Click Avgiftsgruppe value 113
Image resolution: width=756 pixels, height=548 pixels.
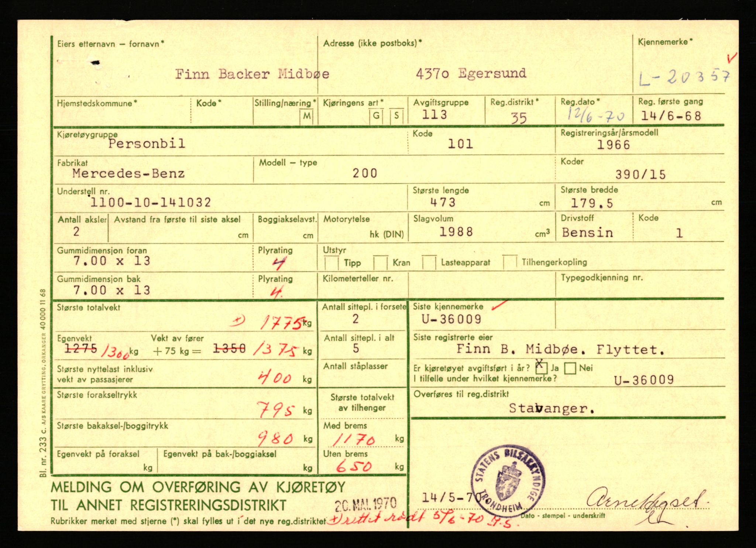click(434, 115)
